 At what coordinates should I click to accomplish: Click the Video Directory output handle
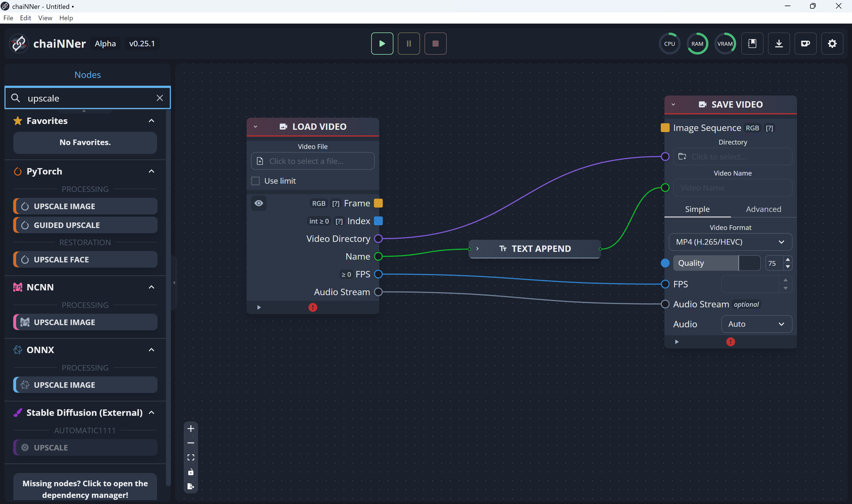(378, 239)
